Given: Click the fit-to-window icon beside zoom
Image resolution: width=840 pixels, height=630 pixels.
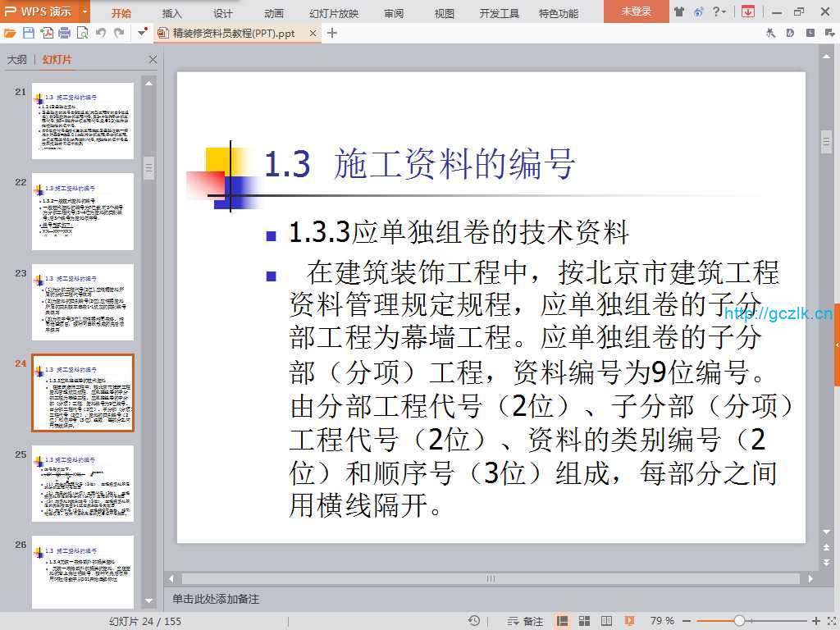Looking at the screenshot, I should [x=830, y=621].
